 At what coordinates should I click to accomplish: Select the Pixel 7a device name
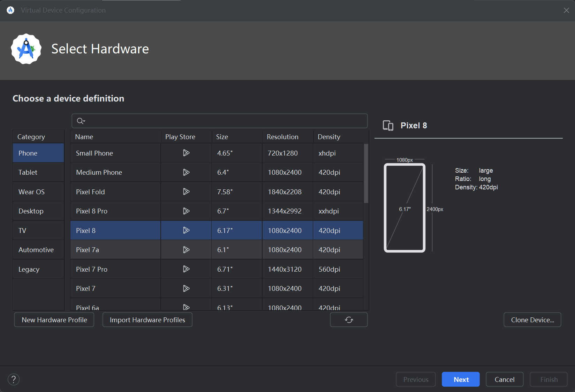click(88, 250)
